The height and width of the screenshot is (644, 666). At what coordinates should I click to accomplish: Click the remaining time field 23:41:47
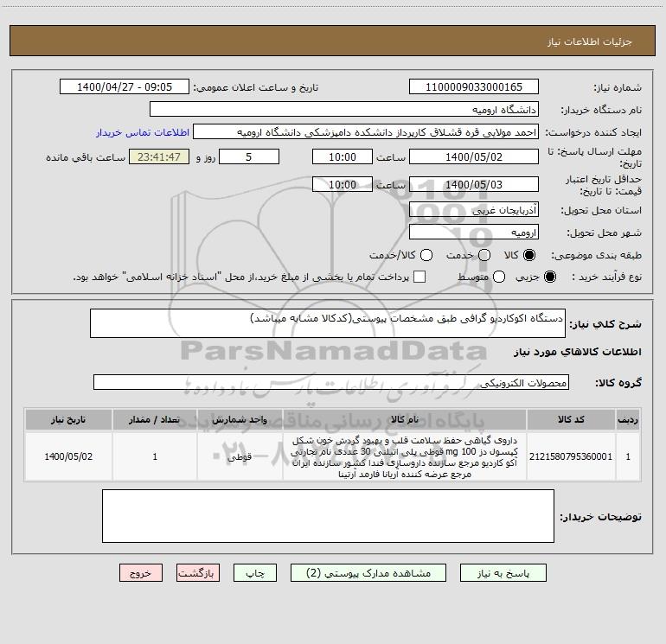coord(159,156)
